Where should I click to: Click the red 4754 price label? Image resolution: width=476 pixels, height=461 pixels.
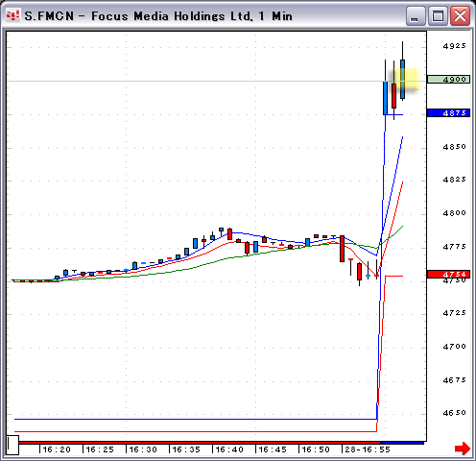(448, 274)
